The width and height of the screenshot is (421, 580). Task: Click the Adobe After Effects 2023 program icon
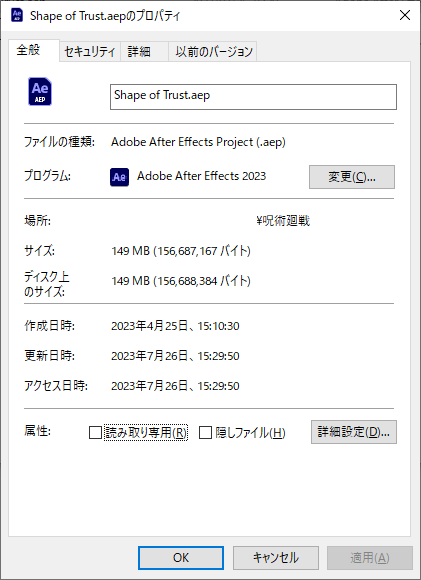pos(119,177)
